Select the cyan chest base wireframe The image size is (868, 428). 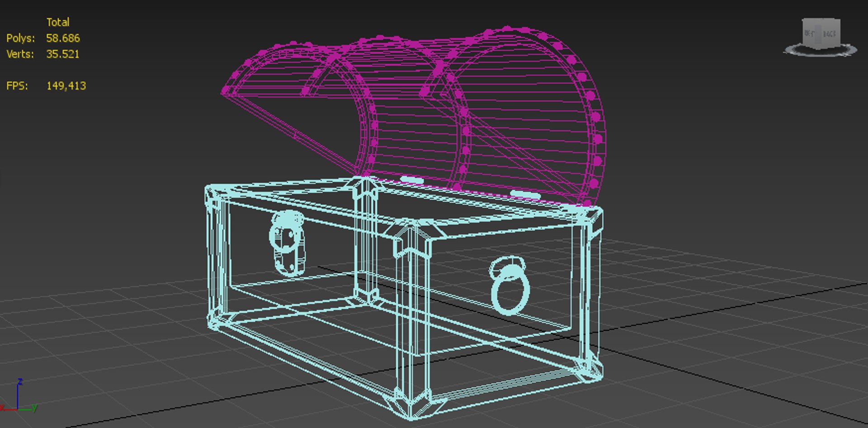(404, 299)
